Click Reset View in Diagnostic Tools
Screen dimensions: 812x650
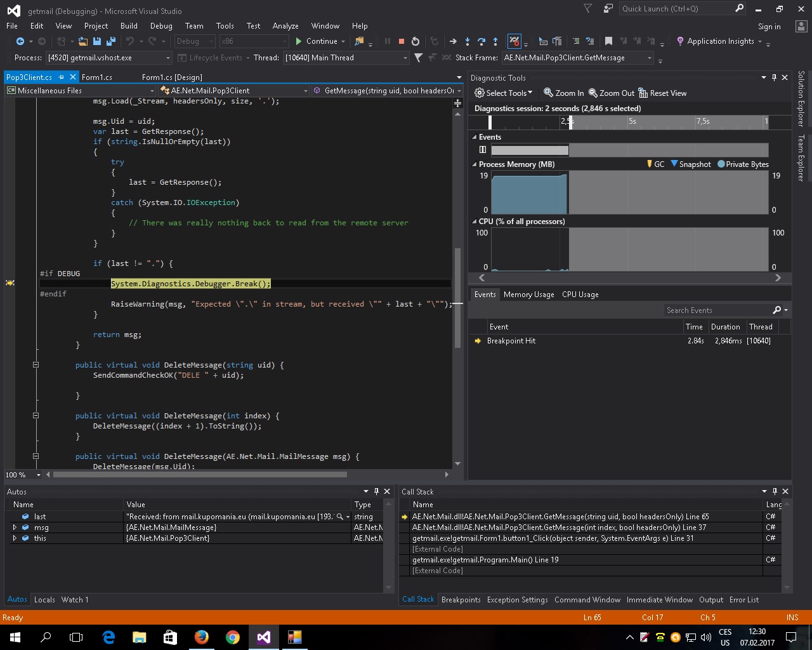click(662, 93)
